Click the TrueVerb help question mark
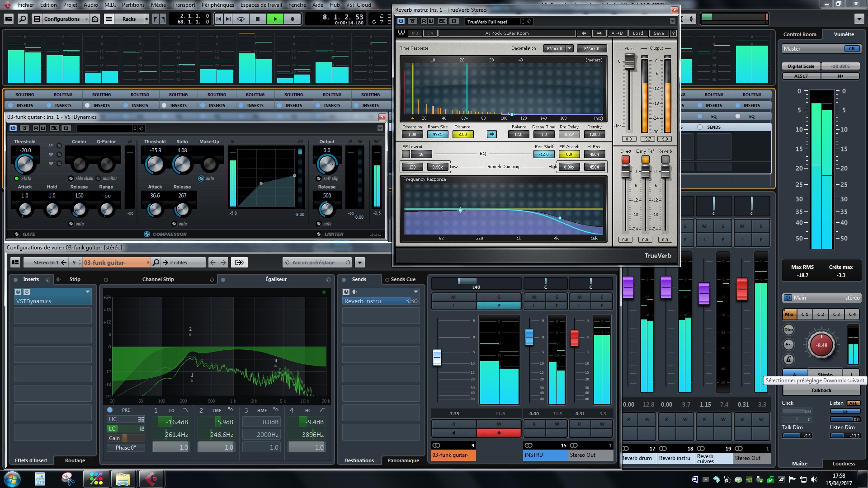This screenshot has width=868, height=488. coord(673,33)
